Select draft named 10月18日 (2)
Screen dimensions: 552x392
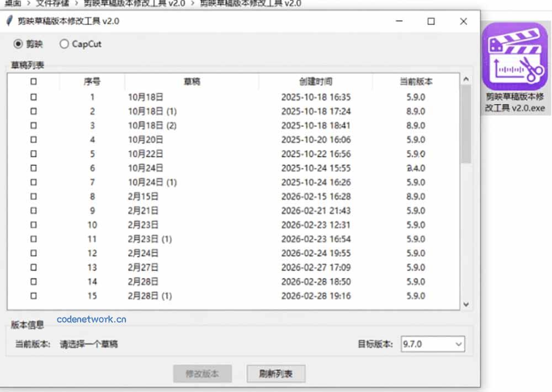152,126
